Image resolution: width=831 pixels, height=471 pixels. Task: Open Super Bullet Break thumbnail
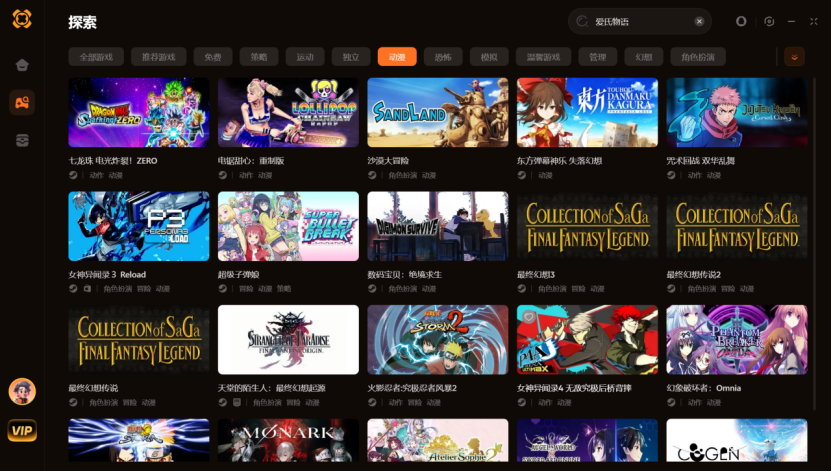(x=288, y=226)
